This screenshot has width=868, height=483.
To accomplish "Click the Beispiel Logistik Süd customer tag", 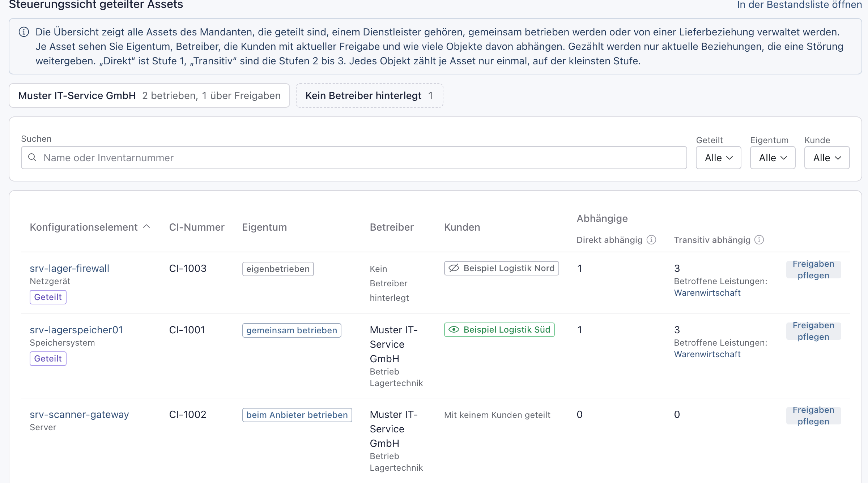I will tap(499, 330).
